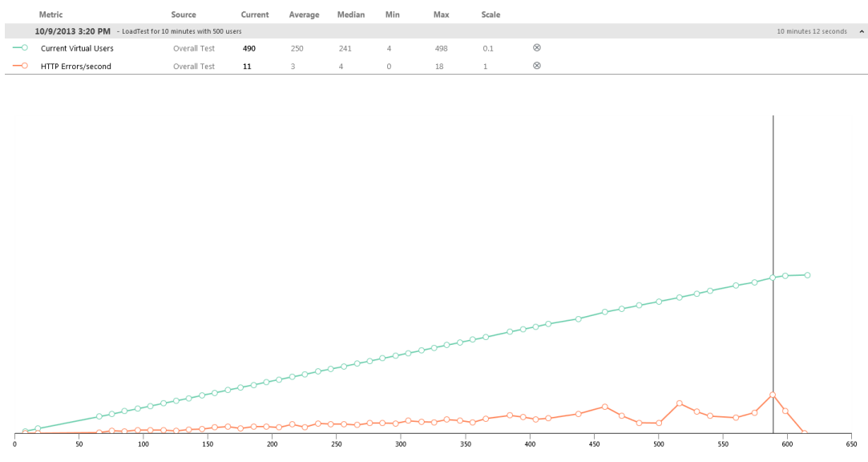Click the Current Virtual Users metric name
The height and width of the screenshot is (462, 868).
77,48
